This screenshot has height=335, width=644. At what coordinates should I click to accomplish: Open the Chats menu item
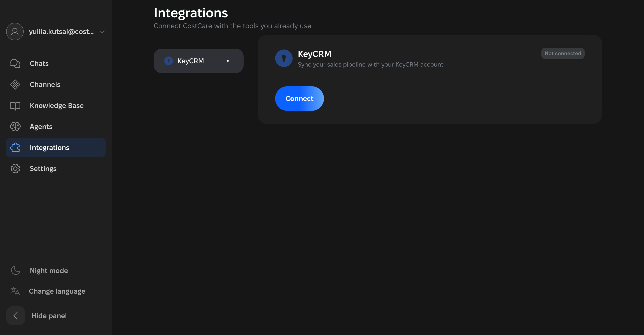click(x=56, y=63)
